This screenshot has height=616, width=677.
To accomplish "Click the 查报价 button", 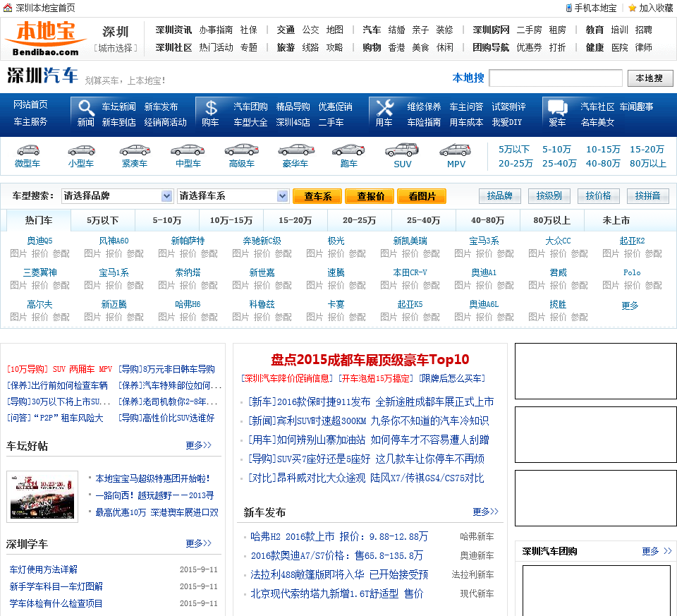I will (x=370, y=196).
